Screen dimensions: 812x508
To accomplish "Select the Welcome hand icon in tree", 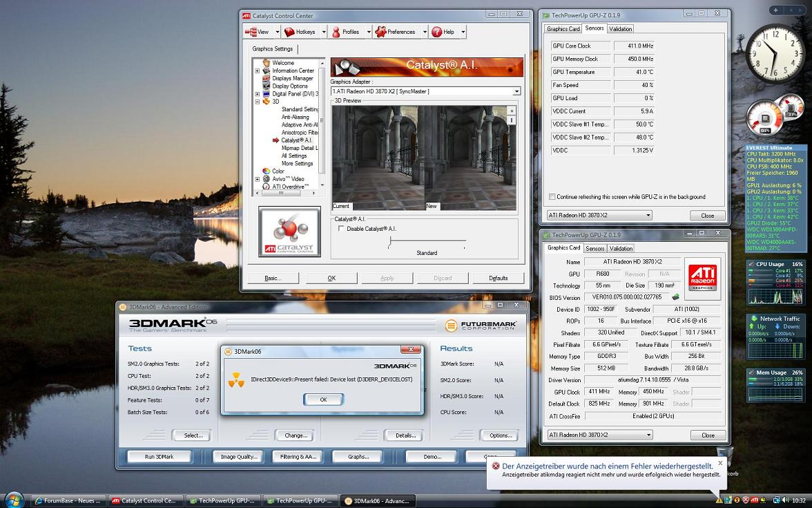I will (267, 63).
